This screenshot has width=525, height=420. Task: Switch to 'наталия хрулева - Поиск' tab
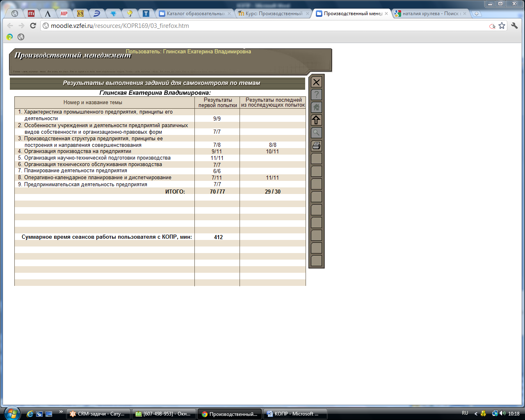(x=431, y=14)
